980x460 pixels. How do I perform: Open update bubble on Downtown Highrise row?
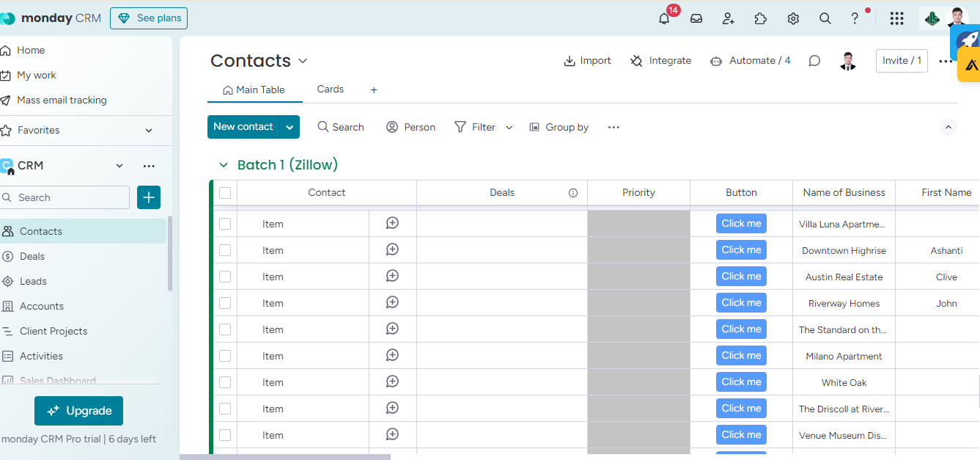pyautogui.click(x=392, y=249)
